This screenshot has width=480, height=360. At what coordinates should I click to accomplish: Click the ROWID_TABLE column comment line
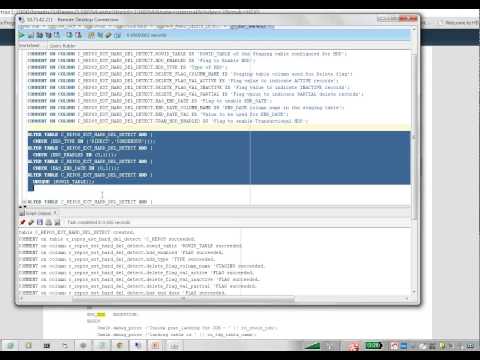[187, 54]
